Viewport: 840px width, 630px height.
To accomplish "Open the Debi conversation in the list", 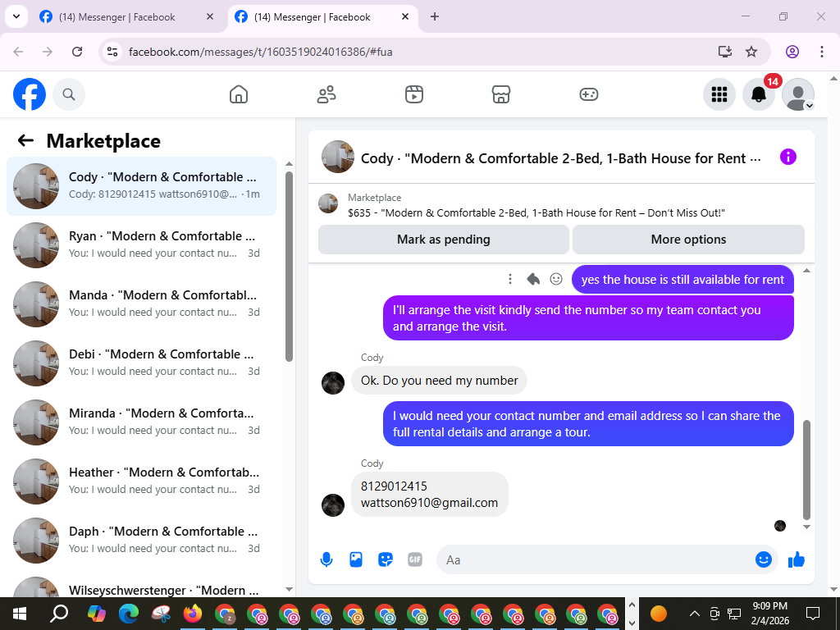I will click(141, 363).
